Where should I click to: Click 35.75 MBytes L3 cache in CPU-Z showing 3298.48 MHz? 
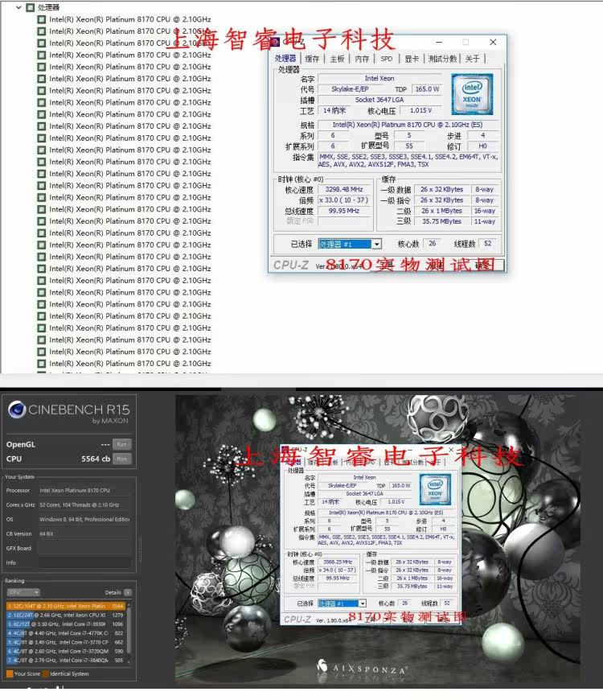441,221
